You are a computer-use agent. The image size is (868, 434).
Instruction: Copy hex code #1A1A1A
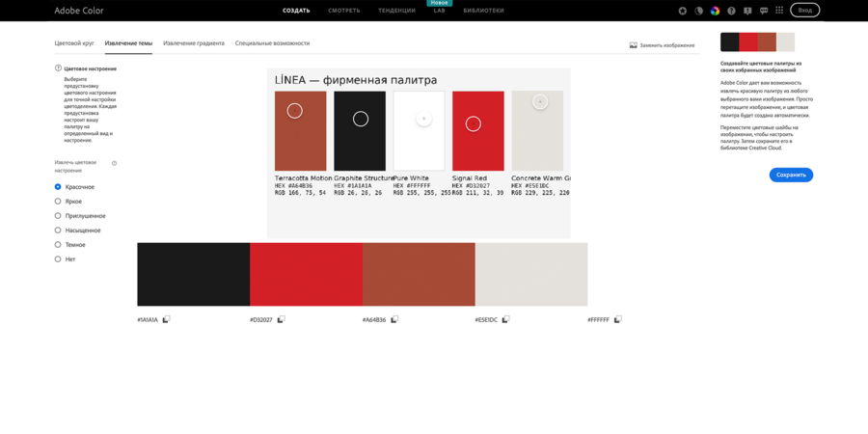(x=167, y=319)
